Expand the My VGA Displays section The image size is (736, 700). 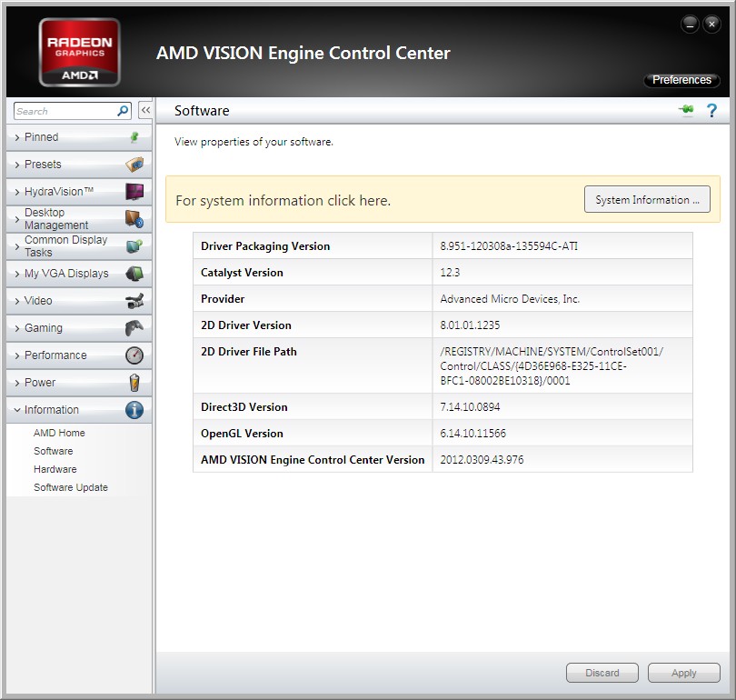tap(79, 274)
